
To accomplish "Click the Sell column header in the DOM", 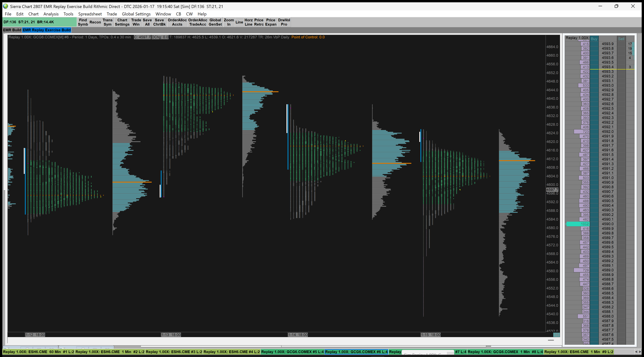I will pos(621,39).
